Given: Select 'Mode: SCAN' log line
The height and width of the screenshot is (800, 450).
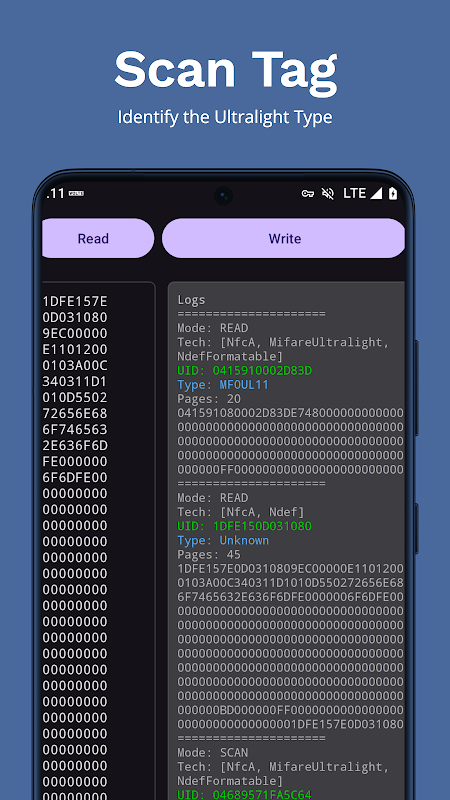Looking at the screenshot, I should 213,753.
